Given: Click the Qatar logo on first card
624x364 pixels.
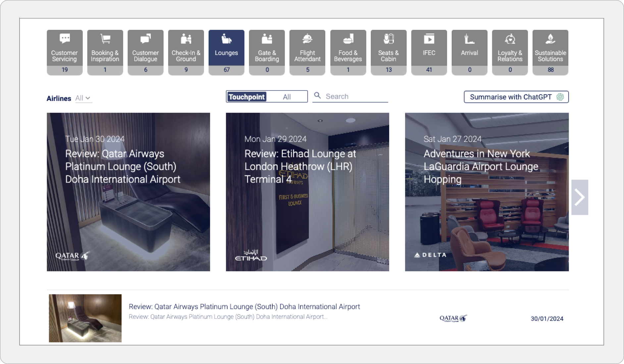Looking at the screenshot, I should pyautogui.click(x=73, y=256).
